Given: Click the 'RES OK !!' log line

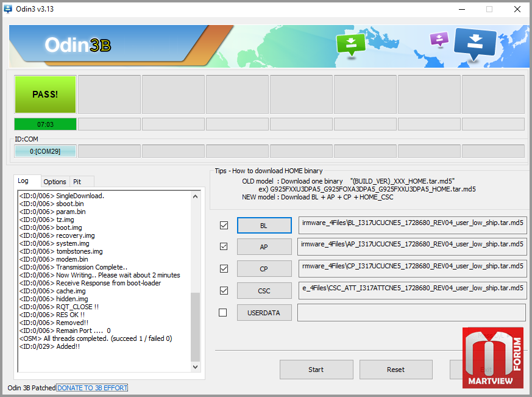Looking at the screenshot, I should pyautogui.click(x=52, y=315).
